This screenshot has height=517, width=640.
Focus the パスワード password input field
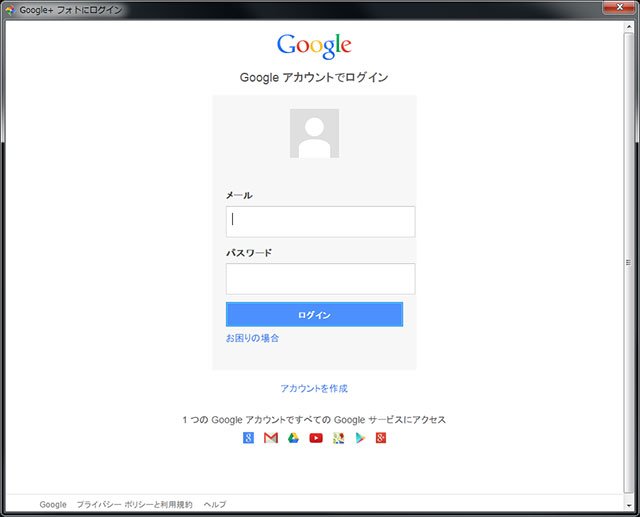pyautogui.click(x=320, y=279)
